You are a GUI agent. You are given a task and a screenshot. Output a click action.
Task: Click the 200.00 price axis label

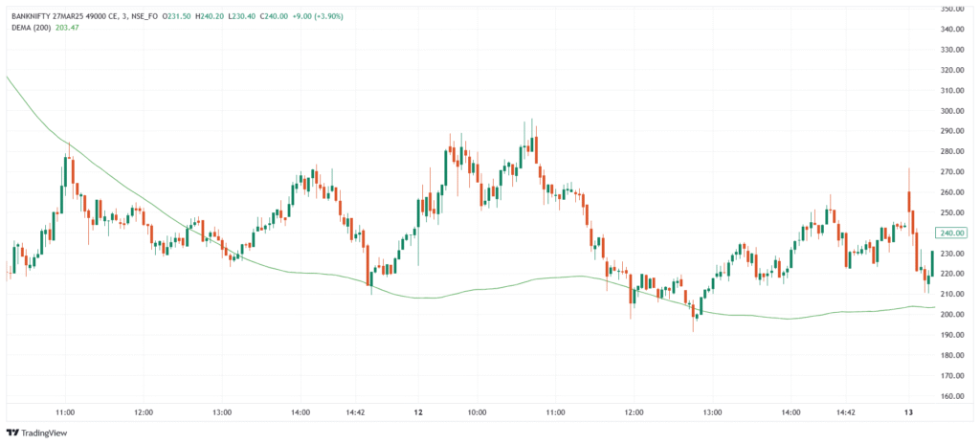click(954, 315)
